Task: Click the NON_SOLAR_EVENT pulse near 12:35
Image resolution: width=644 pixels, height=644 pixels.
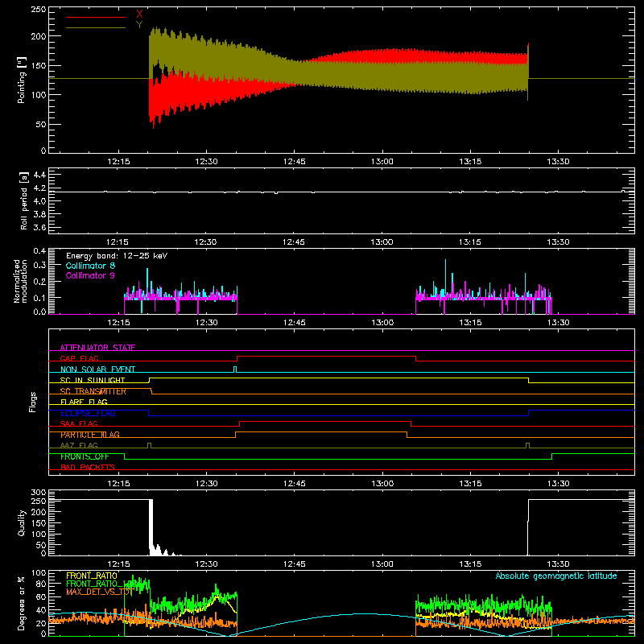Action: pyautogui.click(x=235, y=369)
